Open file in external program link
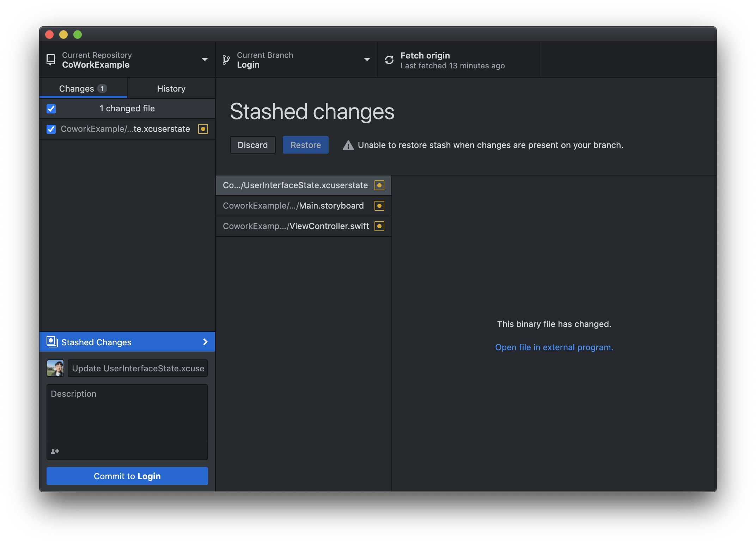The height and width of the screenshot is (544, 756). pos(554,347)
